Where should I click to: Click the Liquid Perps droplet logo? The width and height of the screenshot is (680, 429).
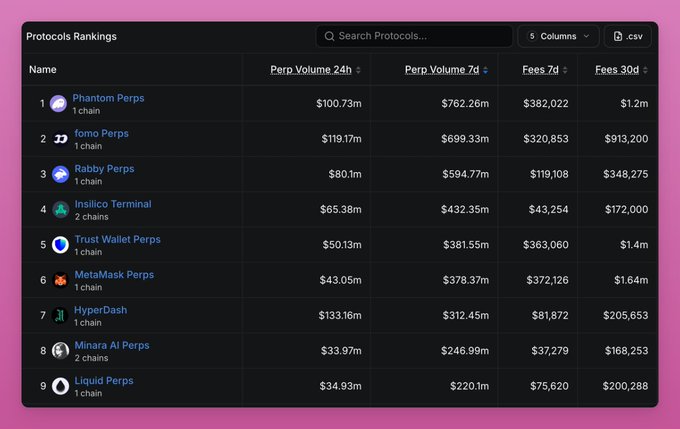click(x=60, y=386)
